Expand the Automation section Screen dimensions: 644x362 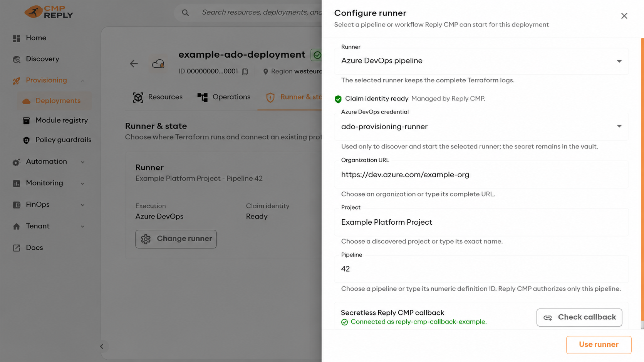tap(82, 162)
